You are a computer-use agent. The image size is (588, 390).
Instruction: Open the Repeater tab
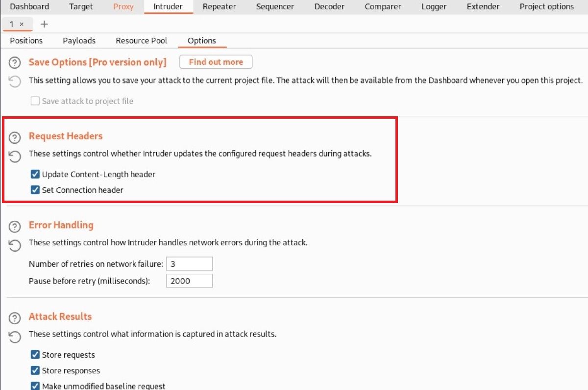coord(219,7)
